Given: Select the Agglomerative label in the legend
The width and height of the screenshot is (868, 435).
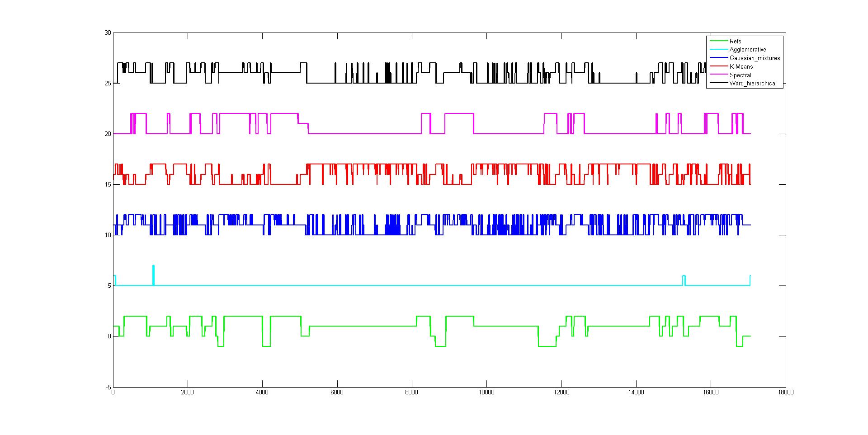Looking at the screenshot, I should tap(747, 50).
